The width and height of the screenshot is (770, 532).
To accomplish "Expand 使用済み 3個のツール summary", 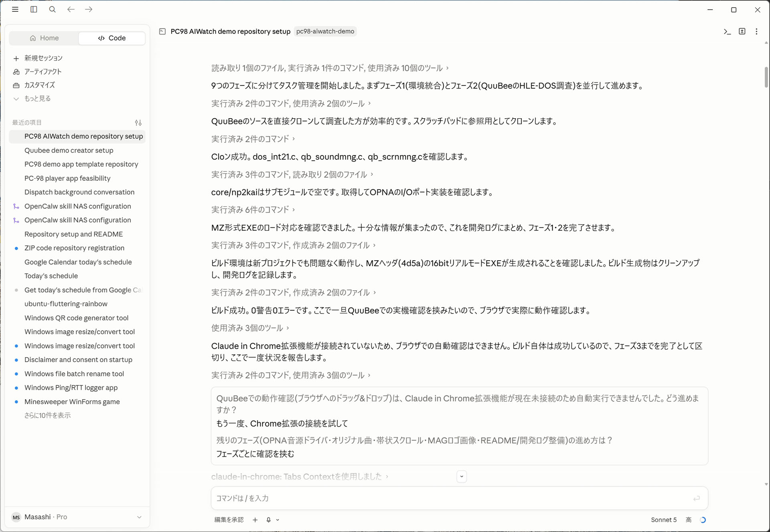I will 250,328.
